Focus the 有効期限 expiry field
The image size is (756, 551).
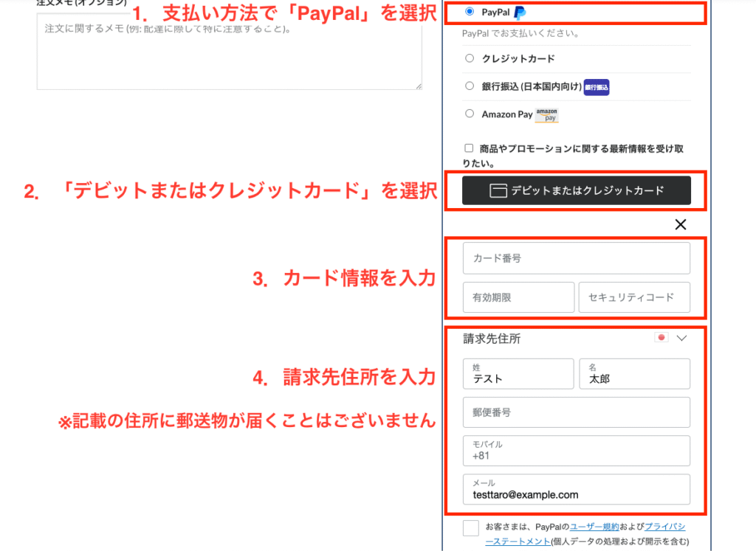(518, 297)
